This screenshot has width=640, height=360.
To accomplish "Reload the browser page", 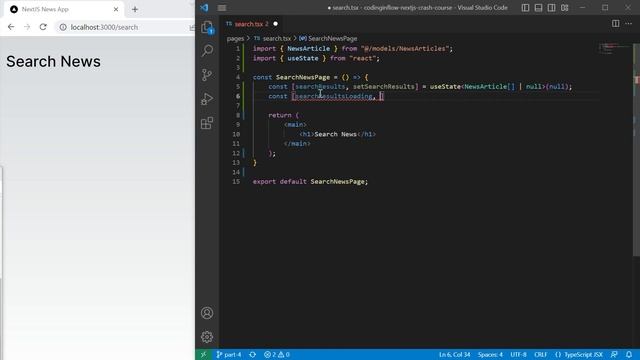I will pos(43,27).
